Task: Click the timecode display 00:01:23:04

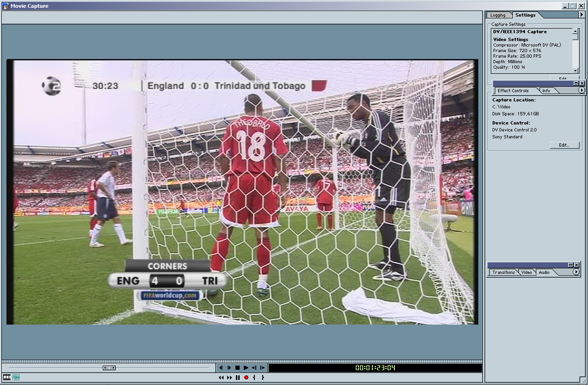Action: coord(375,368)
